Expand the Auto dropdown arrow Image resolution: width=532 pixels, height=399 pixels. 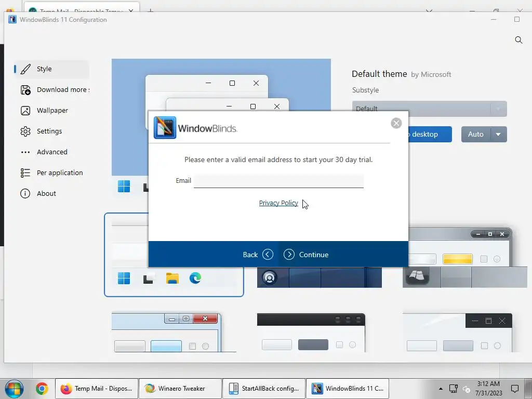click(498, 135)
